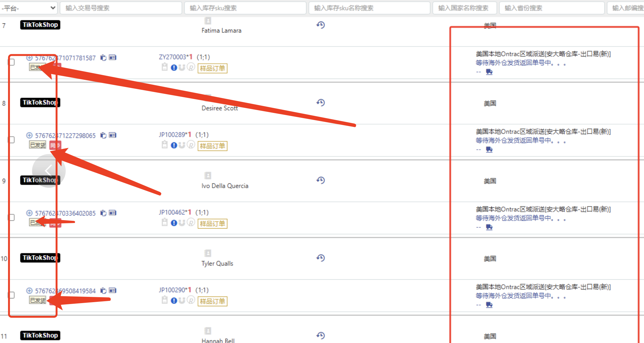Click blue exclamation icon under ZY270003

coord(174,68)
